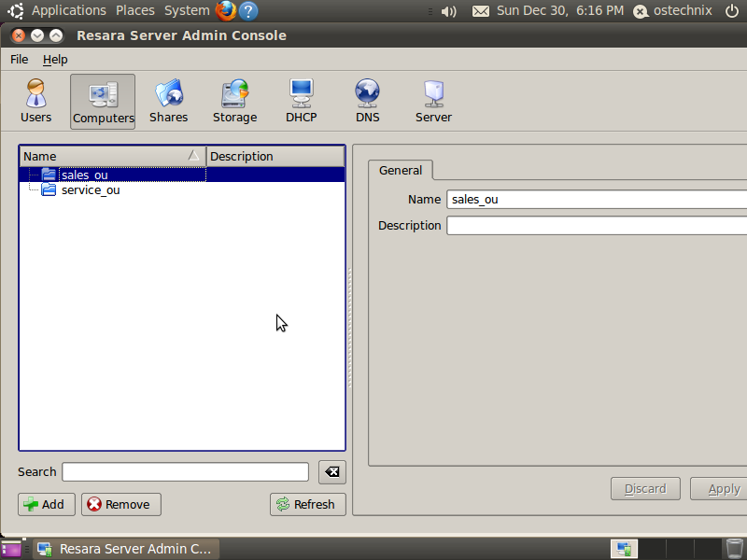The width and height of the screenshot is (747, 560).
Task: Close the Resara Server Admin Console window
Action: coord(18,35)
